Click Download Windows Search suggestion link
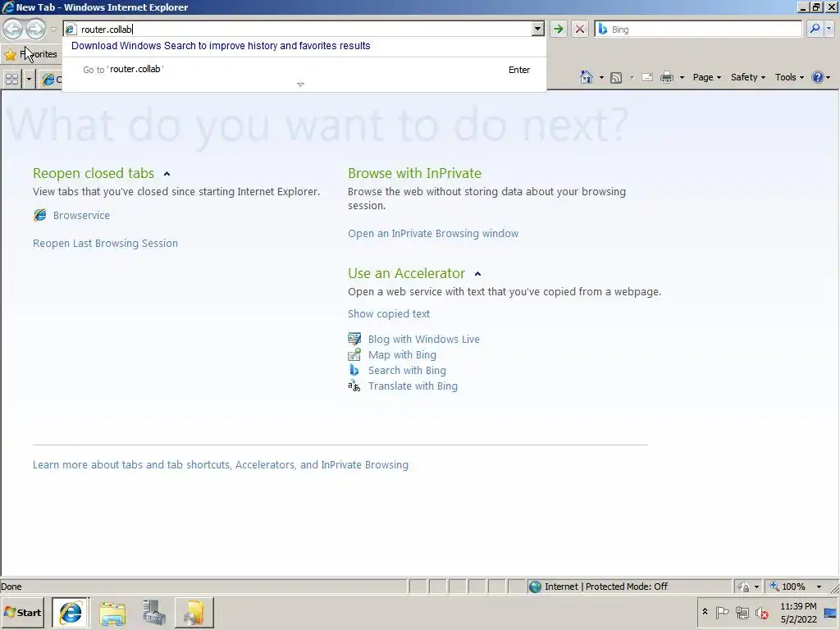Viewport: 840px width, 630px height. pos(221,46)
